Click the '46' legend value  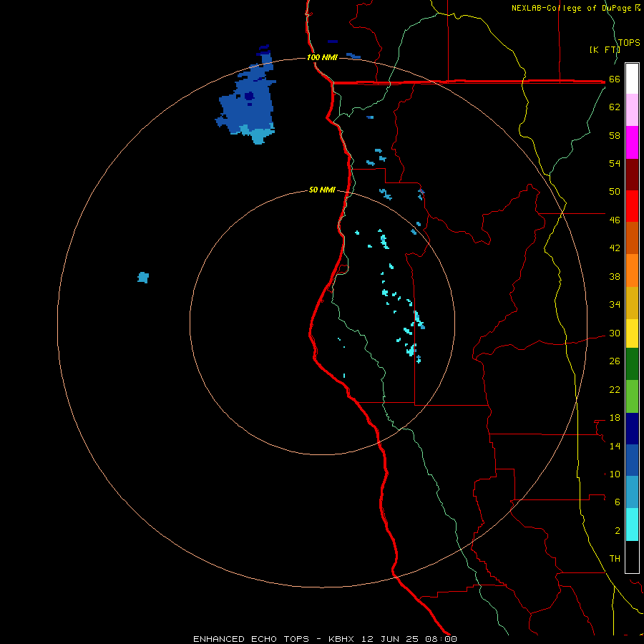coord(615,220)
